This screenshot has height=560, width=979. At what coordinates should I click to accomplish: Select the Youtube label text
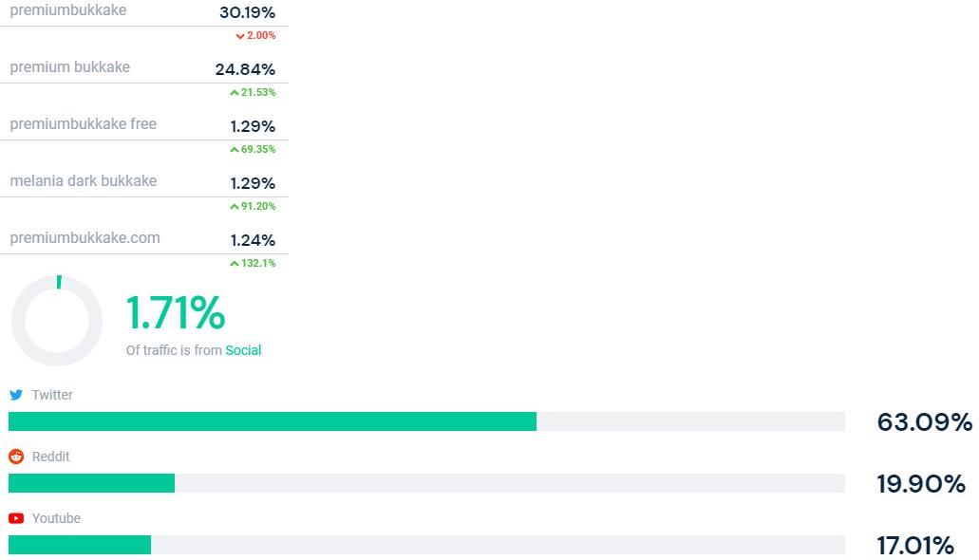[56, 518]
